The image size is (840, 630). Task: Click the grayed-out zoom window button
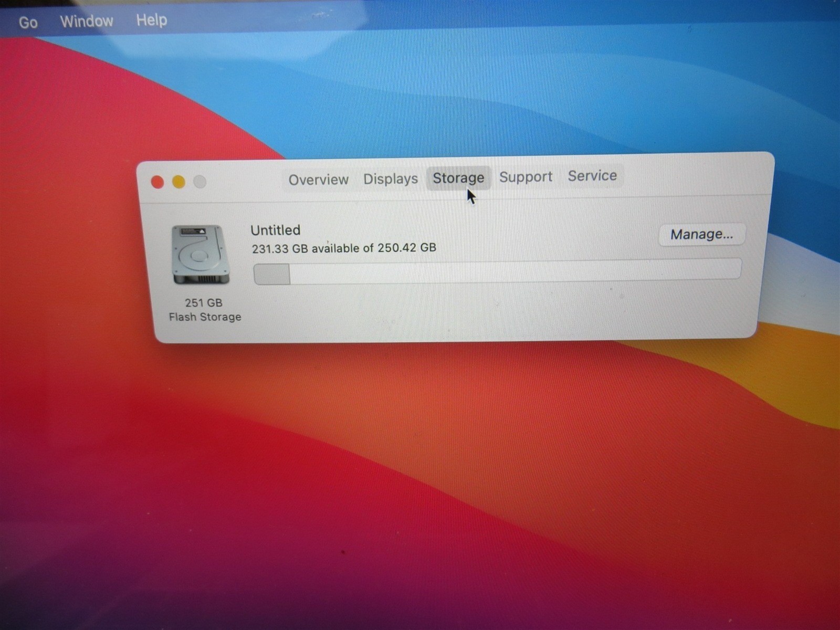pyautogui.click(x=199, y=182)
